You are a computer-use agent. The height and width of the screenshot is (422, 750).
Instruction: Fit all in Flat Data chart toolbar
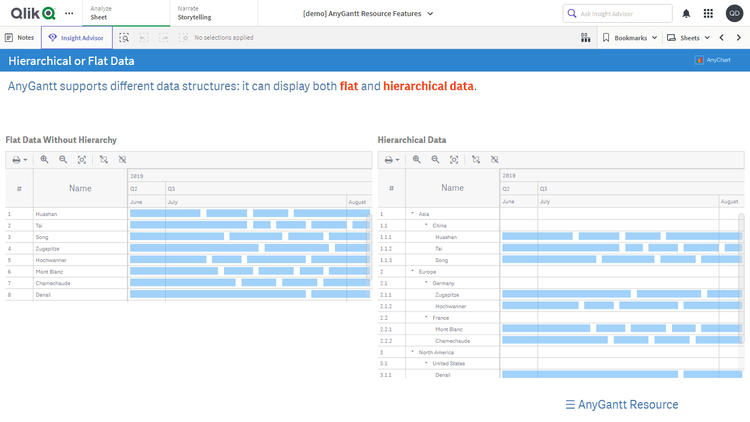click(82, 159)
